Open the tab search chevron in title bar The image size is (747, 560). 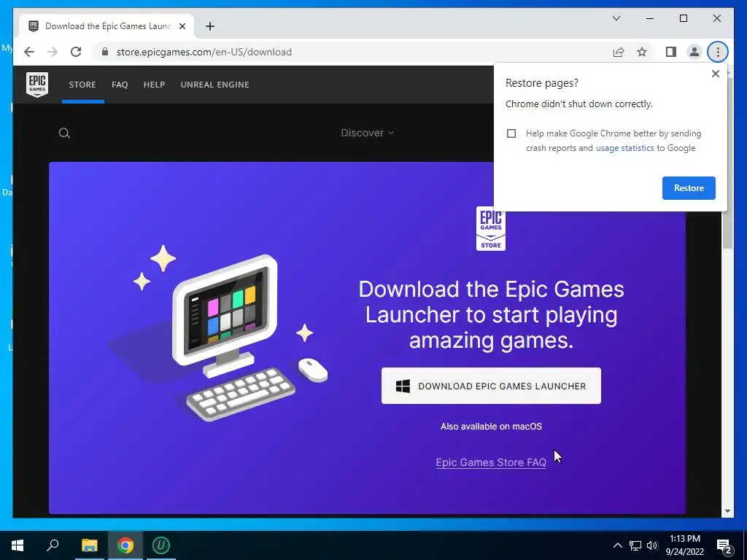pos(616,18)
